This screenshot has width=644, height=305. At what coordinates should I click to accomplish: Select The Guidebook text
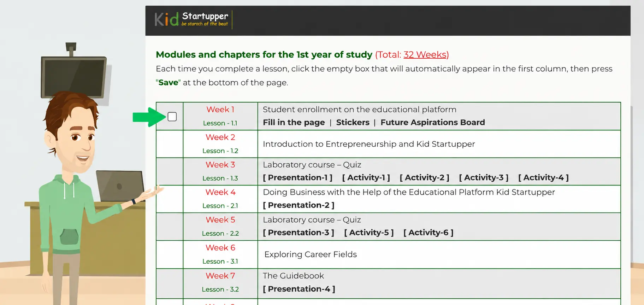point(293,276)
